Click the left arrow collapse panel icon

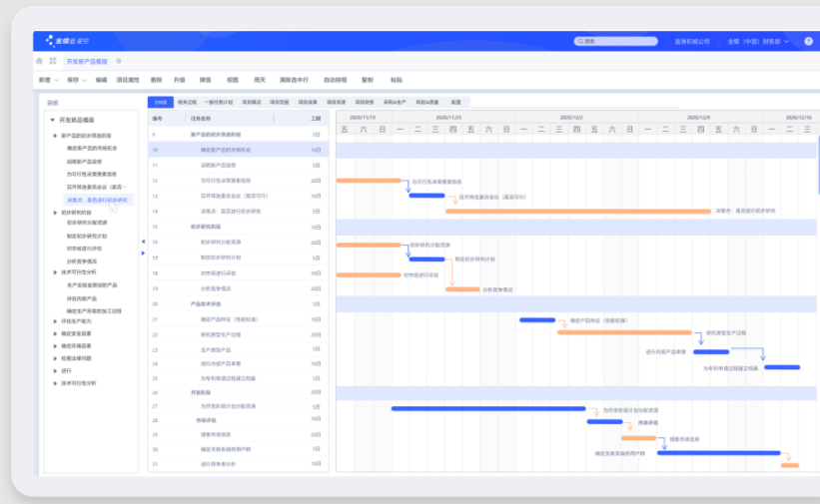(x=143, y=242)
